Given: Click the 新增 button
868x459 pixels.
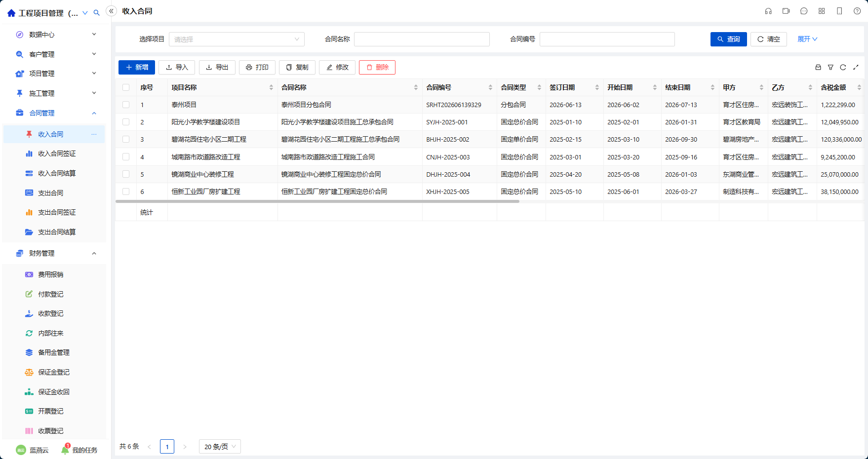Looking at the screenshot, I should pos(137,67).
